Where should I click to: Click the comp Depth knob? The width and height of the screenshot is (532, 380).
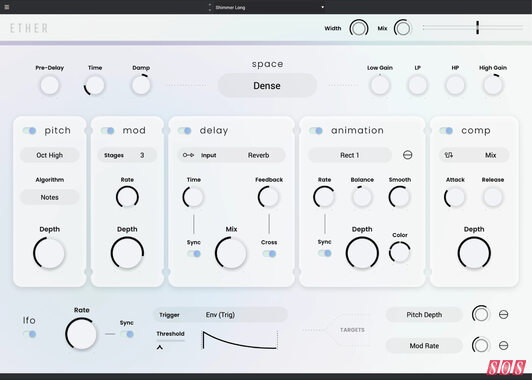coord(474,253)
